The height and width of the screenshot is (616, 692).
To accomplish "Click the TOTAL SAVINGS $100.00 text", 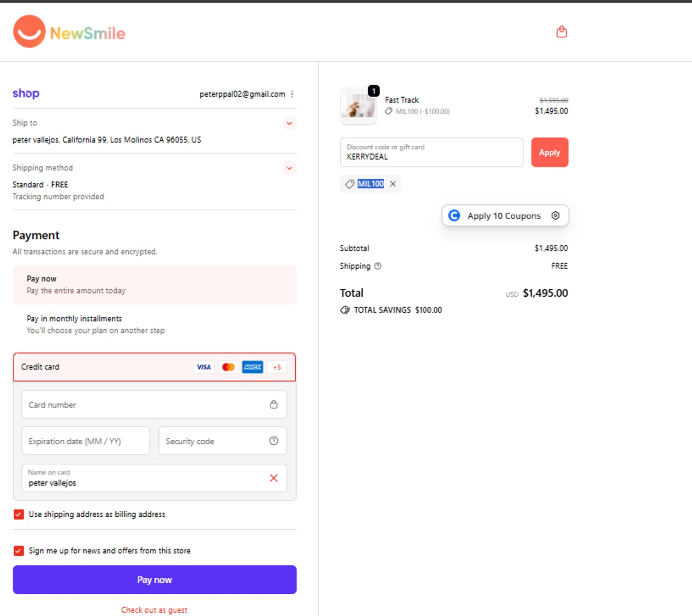I will [398, 310].
